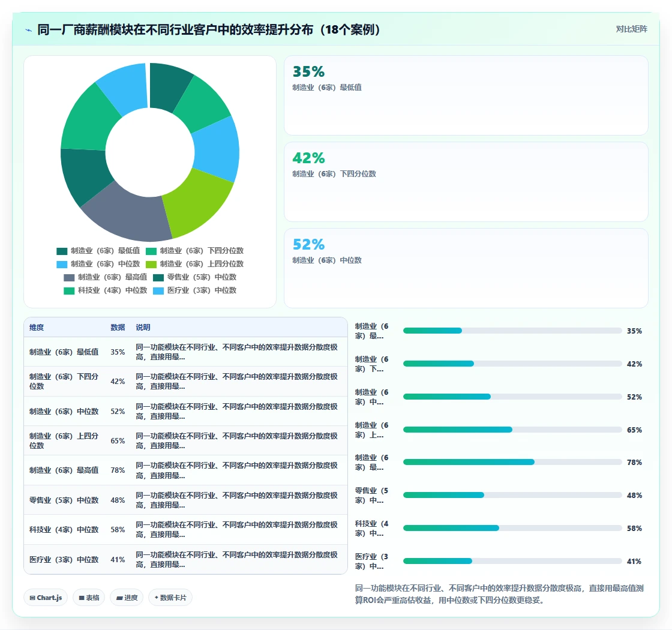
Task: Click the Chart.js chip
Action: tap(46, 598)
